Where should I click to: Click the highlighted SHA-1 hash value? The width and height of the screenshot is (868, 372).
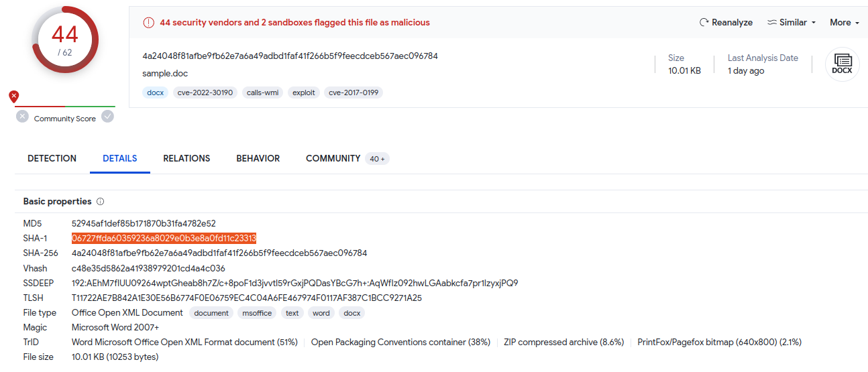[x=164, y=238]
